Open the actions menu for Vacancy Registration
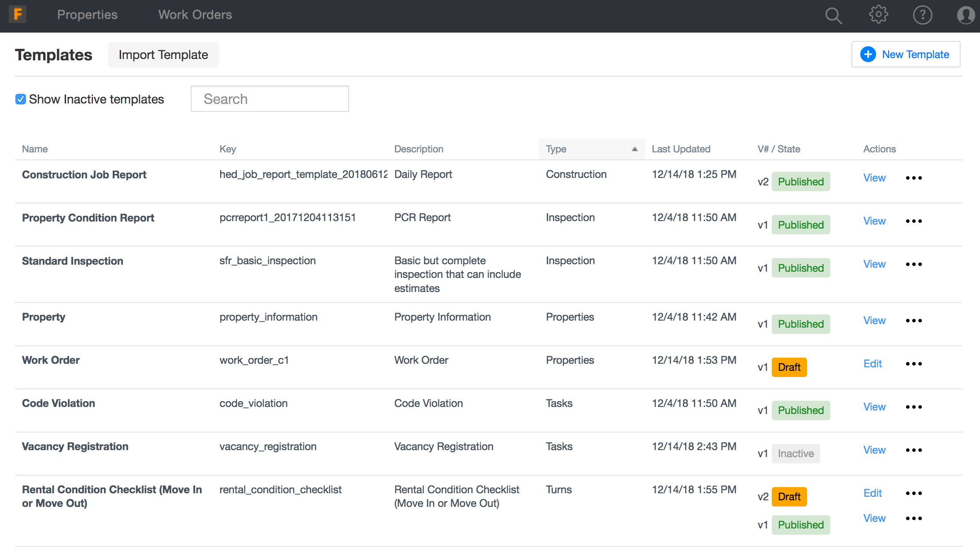 [914, 450]
